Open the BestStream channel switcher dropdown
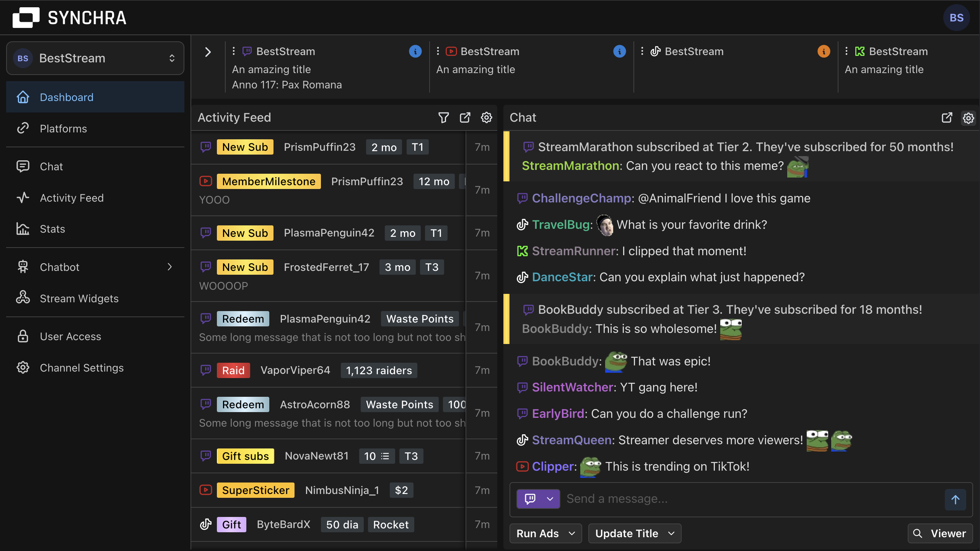 tap(95, 58)
